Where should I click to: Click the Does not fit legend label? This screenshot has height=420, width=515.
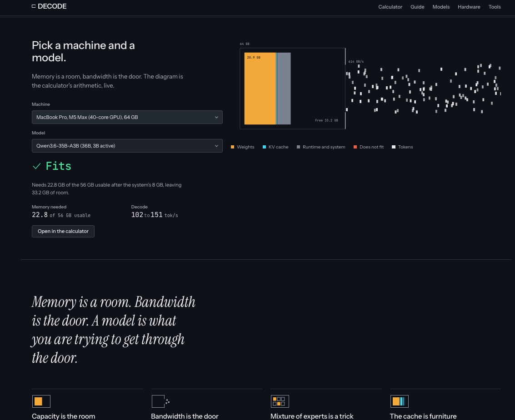(x=371, y=147)
